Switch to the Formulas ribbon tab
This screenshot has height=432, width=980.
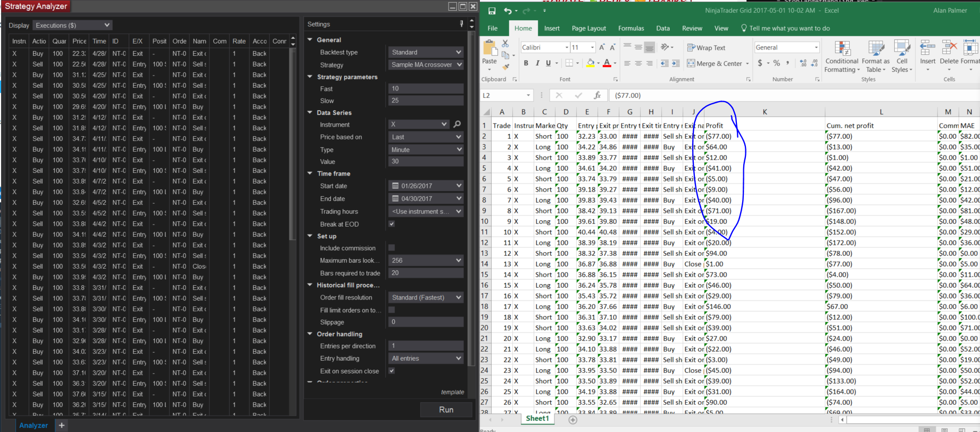(630, 28)
